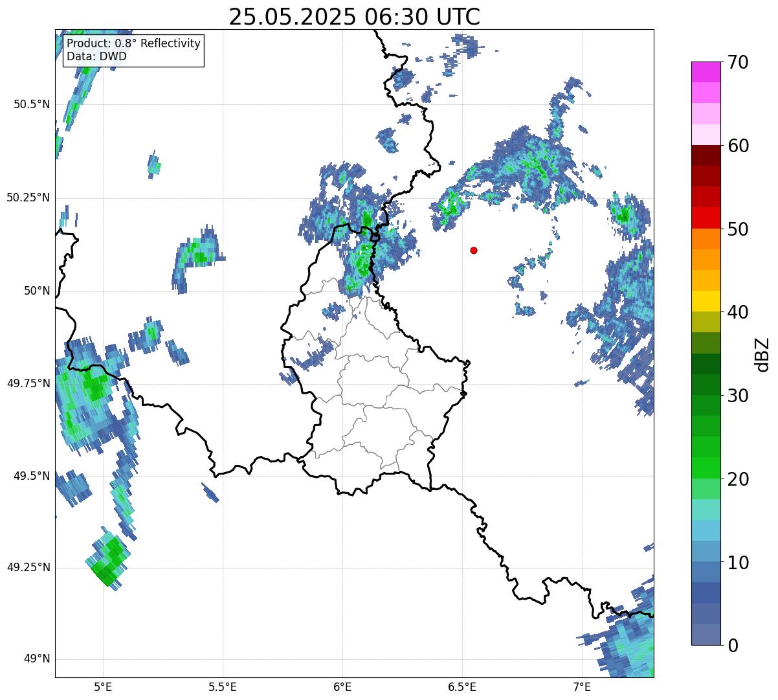
Task: Click the longitude label '5.5°E'
Action: point(223,686)
